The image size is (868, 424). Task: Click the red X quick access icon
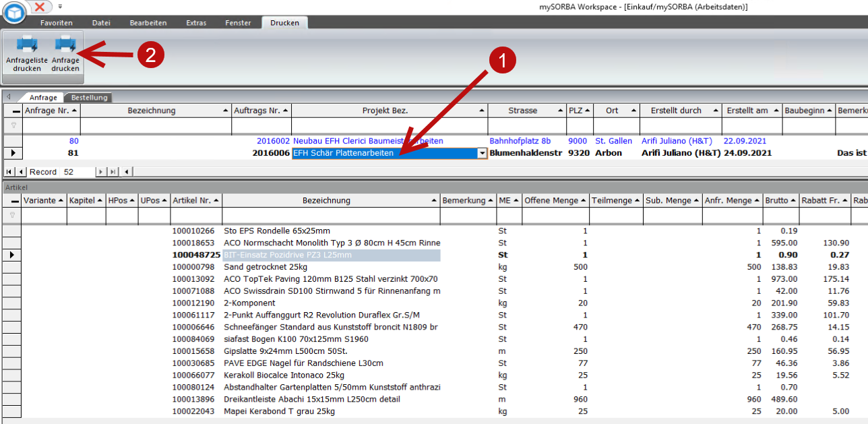click(41, 6)
